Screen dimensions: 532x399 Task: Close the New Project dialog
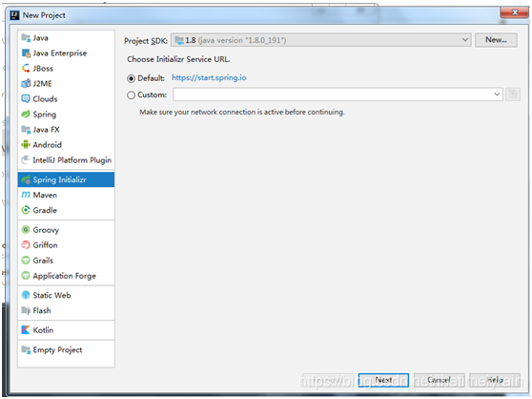[515, 12]
